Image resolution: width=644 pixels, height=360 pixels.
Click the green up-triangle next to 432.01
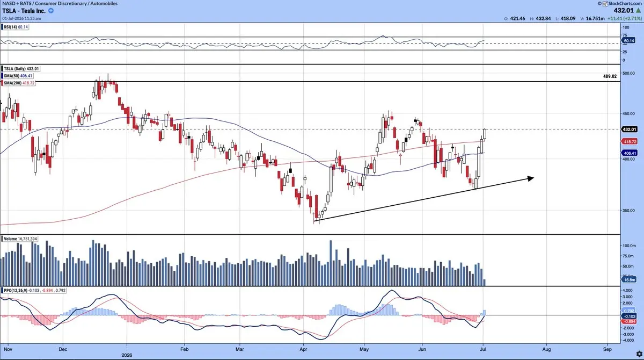[x=637, y=11]
